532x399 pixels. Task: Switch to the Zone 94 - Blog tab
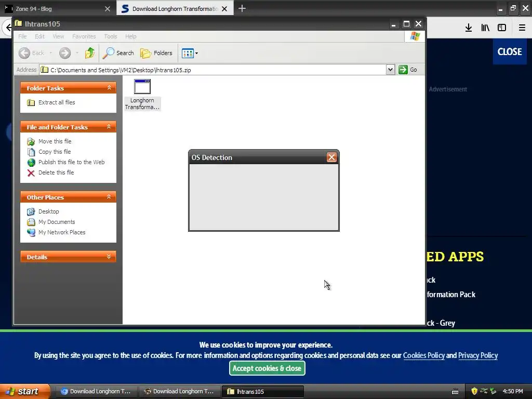pos(58,9)
